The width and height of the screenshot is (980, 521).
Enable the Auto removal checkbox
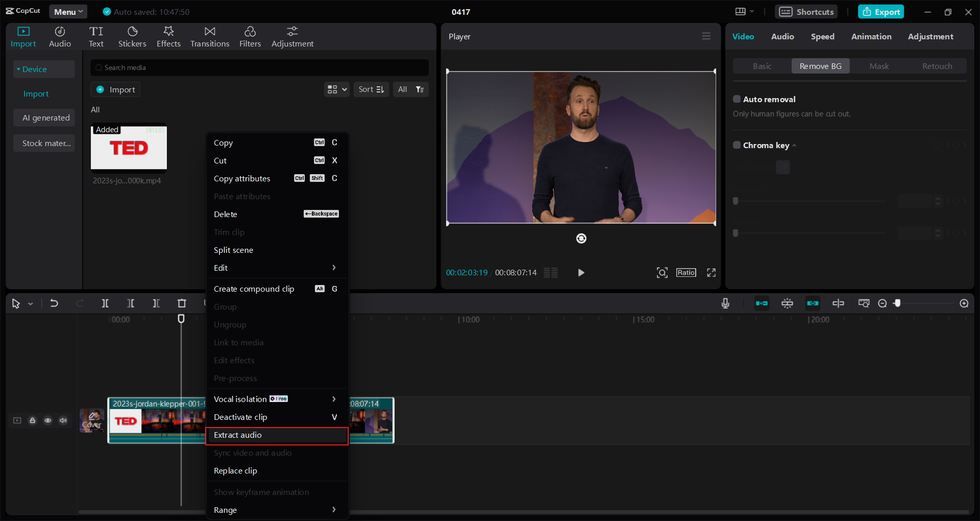coord(737,99)
